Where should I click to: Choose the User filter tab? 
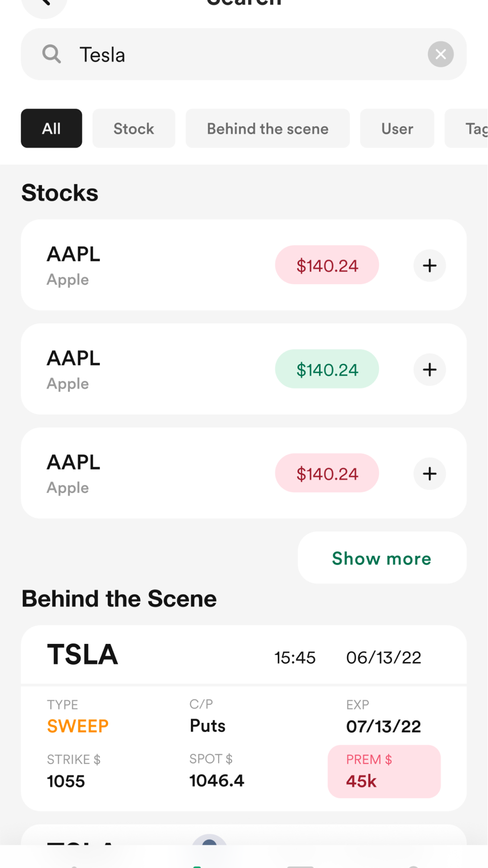[x=397, y=128]
